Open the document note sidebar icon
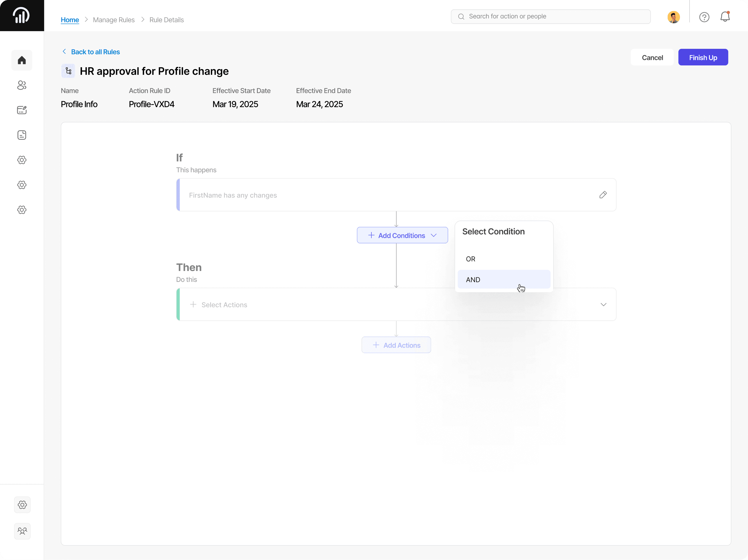Image resolution: width=748 pixels, height=560 pixels. [22, 135]
